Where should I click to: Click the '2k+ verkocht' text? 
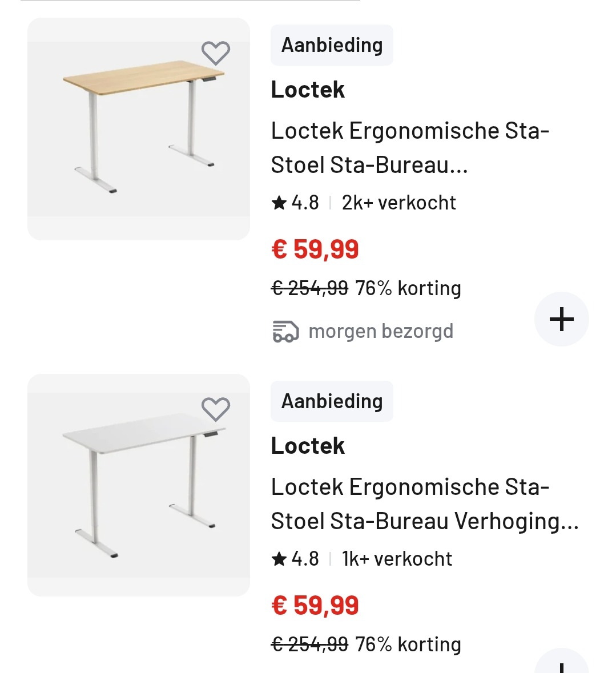pos(399,203)
